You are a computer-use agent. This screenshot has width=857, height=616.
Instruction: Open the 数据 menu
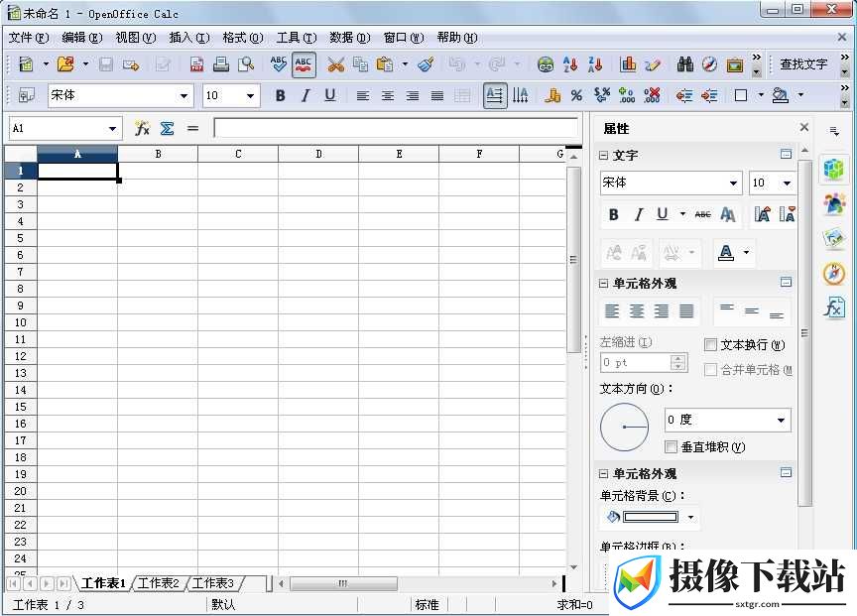[350, 38]
